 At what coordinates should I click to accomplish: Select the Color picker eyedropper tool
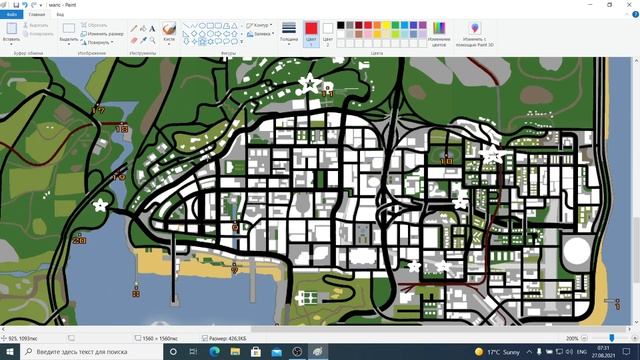pyautogui.click(x=143, y=40)
